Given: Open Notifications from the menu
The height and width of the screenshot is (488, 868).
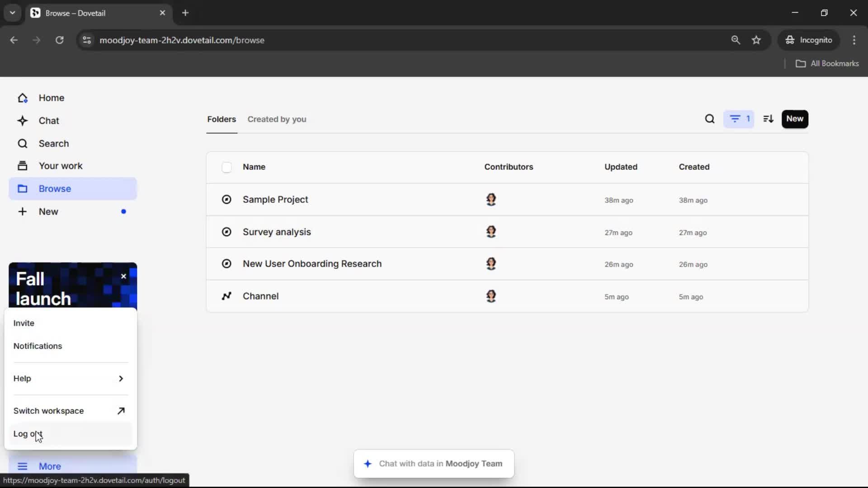Looking at the screenshot, I should [38, 346].
